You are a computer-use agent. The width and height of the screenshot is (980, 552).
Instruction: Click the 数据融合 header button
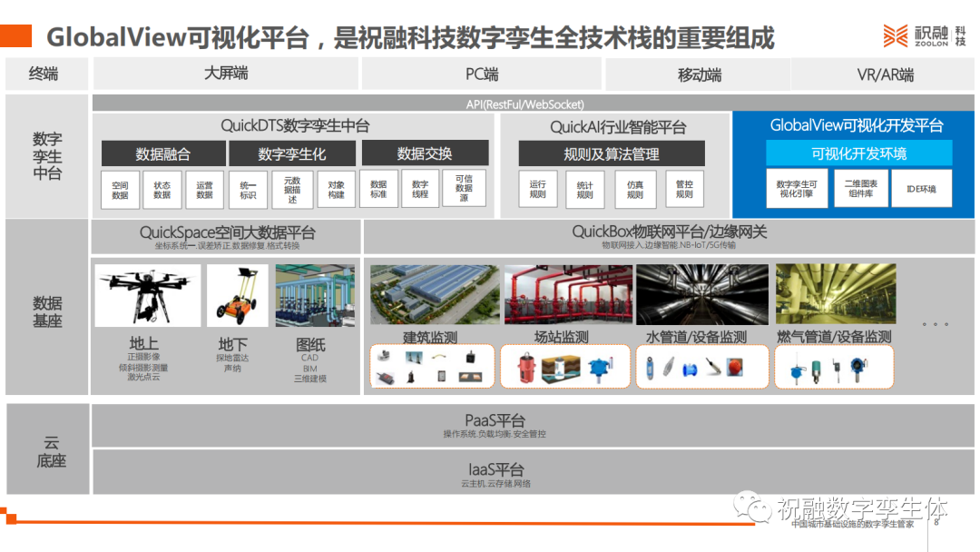(x=163, y=153)
